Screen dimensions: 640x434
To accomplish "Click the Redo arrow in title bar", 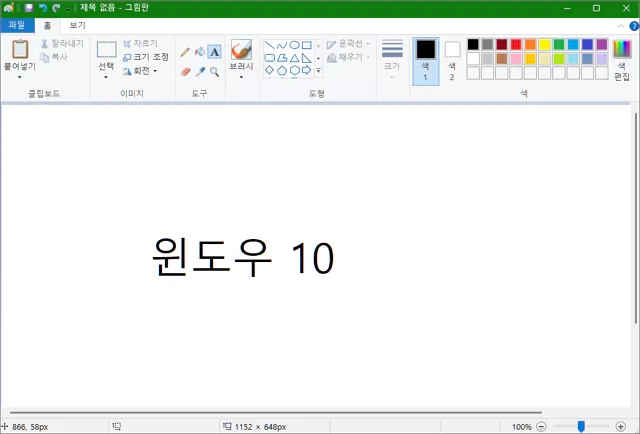I will click(56, 8).
